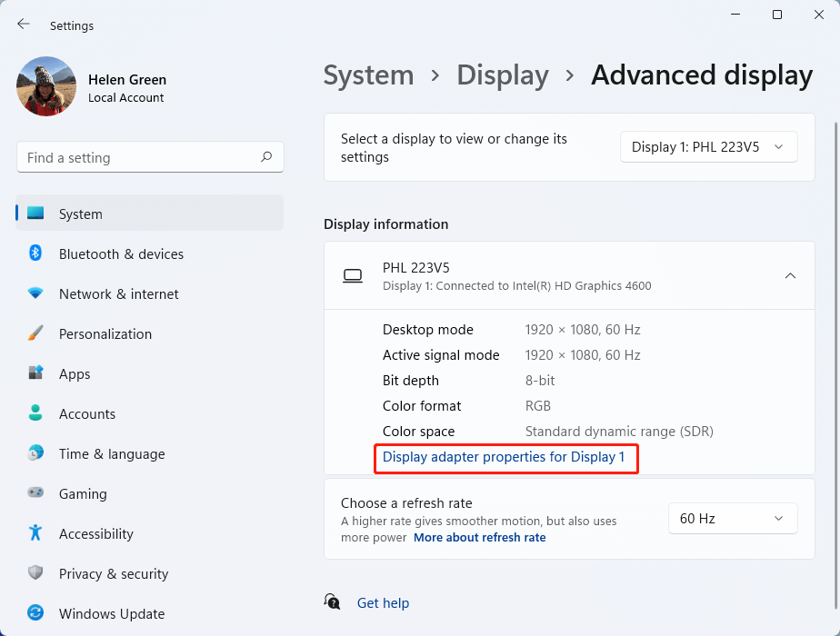Open the 60 Hz refresh rate dropdown
Viewport: 840px width, 636px height.
point(733,518)
